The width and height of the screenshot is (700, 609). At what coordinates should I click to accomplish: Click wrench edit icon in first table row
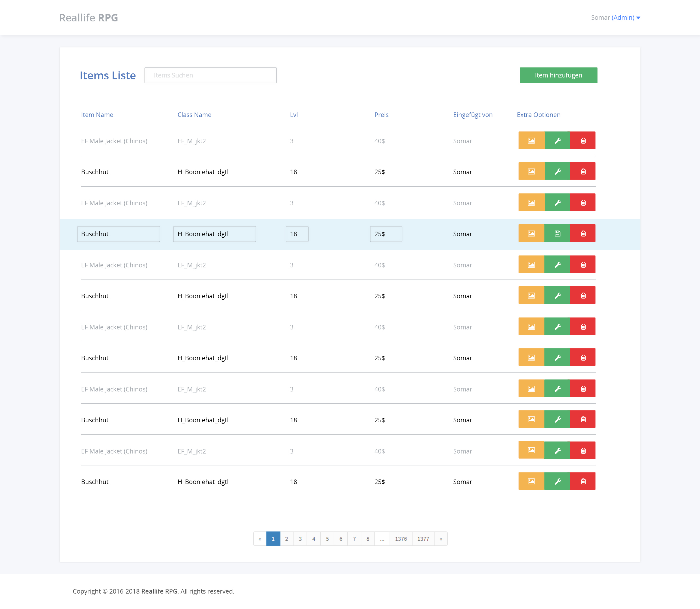[557, 140]
